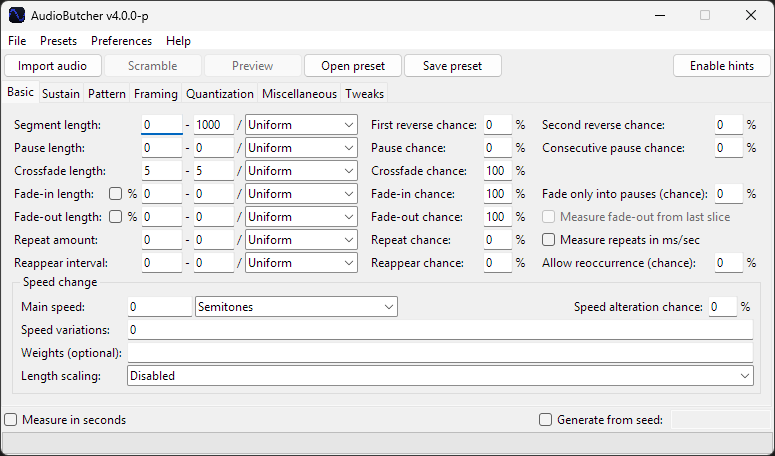Enable the Generate from seed checkbox
Image resolution: width=775 pixels, height=456 pixels.
point(546,420)
